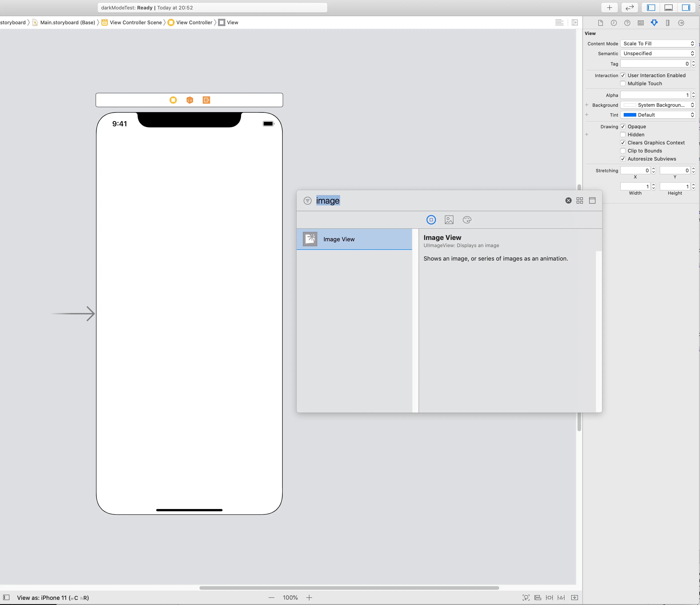Image resolution: width=700 pixels, height=605 pixels.
Task: Open Adjust Editor Options lines icon
Action: pyautogui.click(x=560, y=23)
